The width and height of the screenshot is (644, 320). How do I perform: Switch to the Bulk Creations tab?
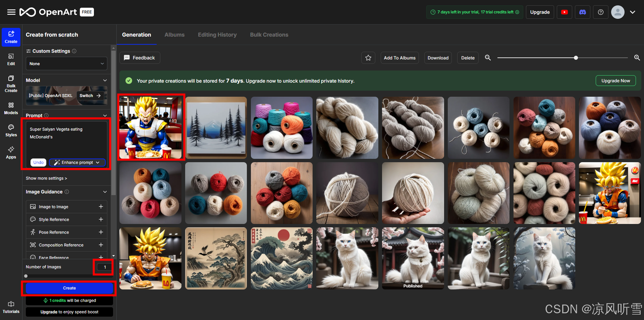point(269,35)
